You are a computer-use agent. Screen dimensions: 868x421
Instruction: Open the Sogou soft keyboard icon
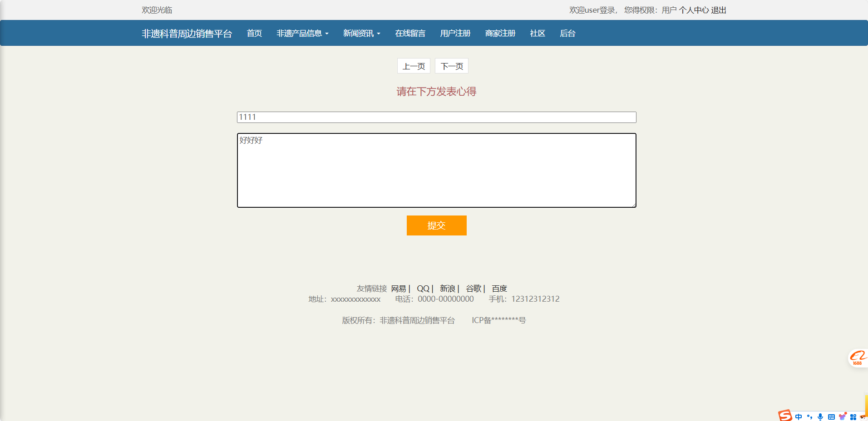[x=831, y=416]
